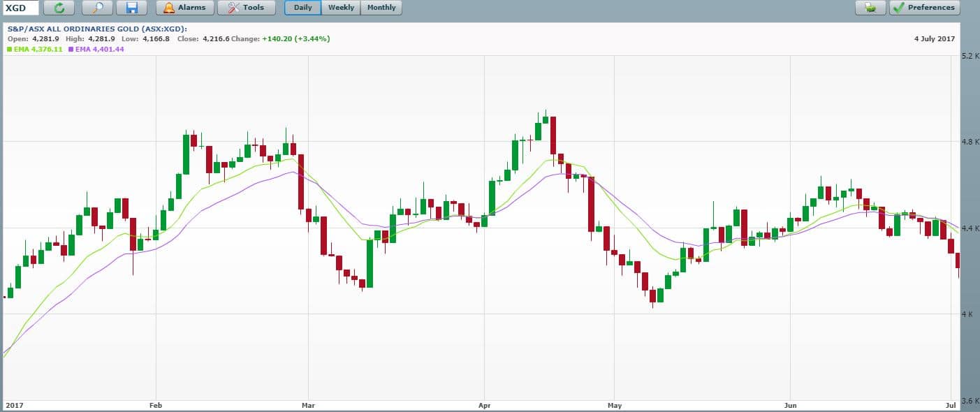The image size is (980, 412).
Task: Switch to the Monthly timeframe
Action: [x=381, y=8]
